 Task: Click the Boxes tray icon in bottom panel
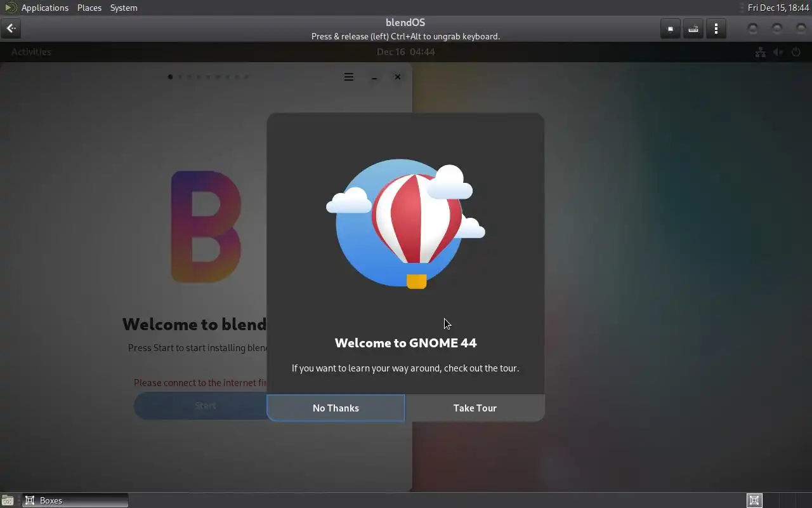tap(754, 500)
